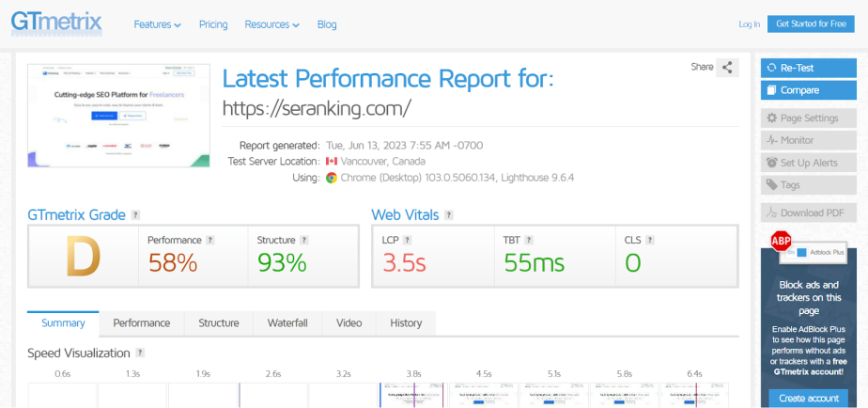Expand the Resources dropdown menu

point(272,24)
